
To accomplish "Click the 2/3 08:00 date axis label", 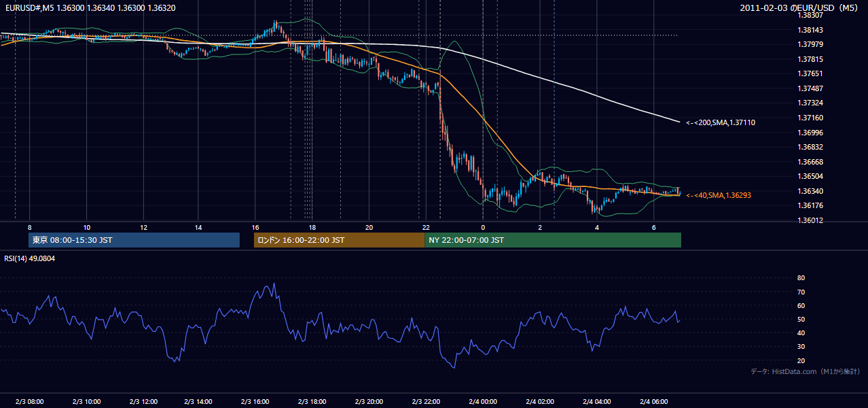I will (x=30, y=402).
